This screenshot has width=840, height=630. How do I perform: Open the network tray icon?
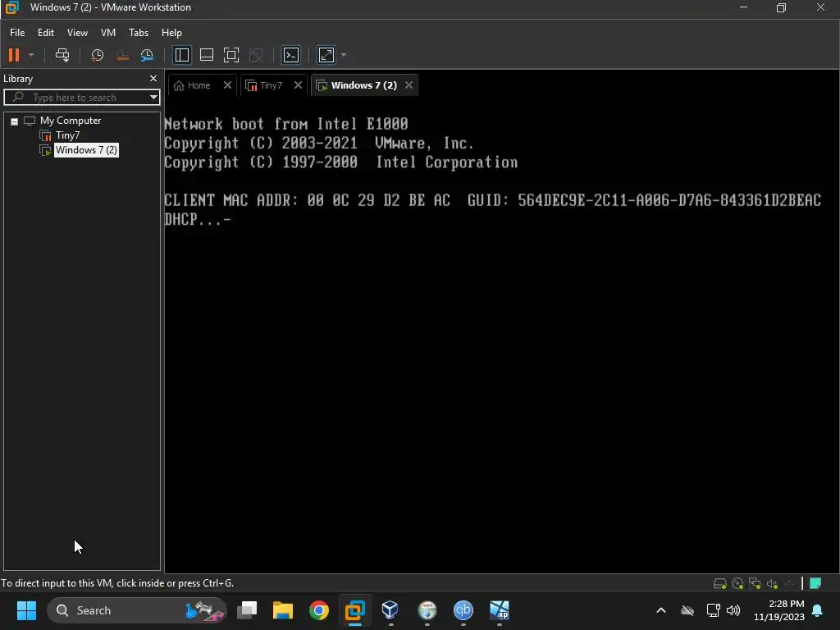click(x=713, y=610)
